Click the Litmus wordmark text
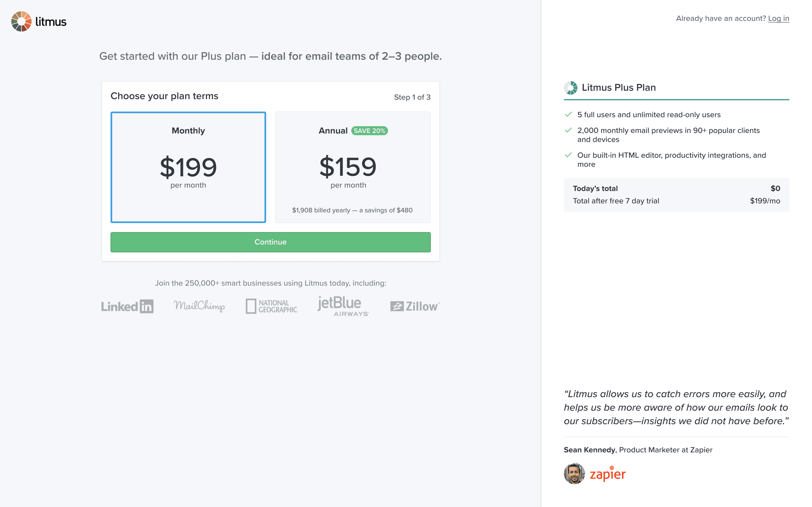Screen dimensions: 812x507 pos(51,22)
